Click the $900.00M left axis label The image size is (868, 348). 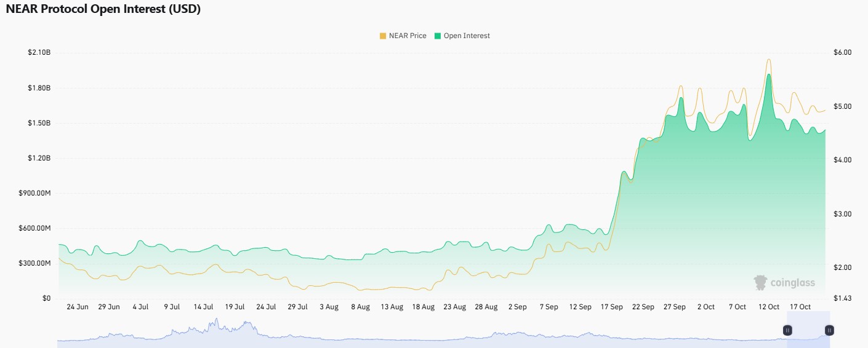[x=34, y=193]
